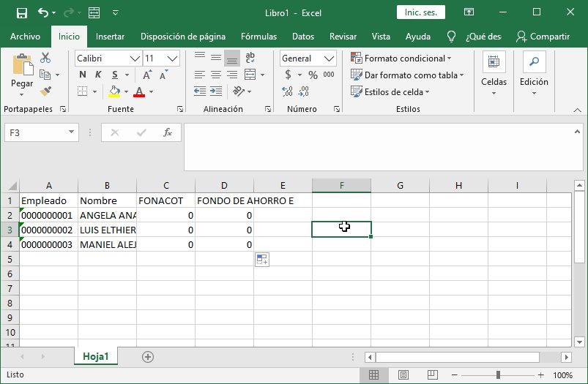Click the decrease indent icon
This screenshot has width=588, height=384.
[x=200, y=91]
